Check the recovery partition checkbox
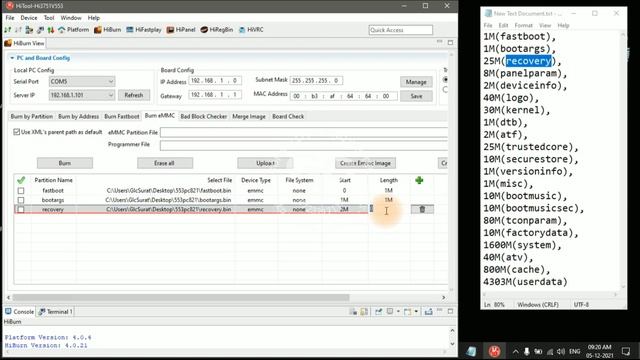Image resolution: width=640 pixels, height=360 pixels. [x=21, y=209]
